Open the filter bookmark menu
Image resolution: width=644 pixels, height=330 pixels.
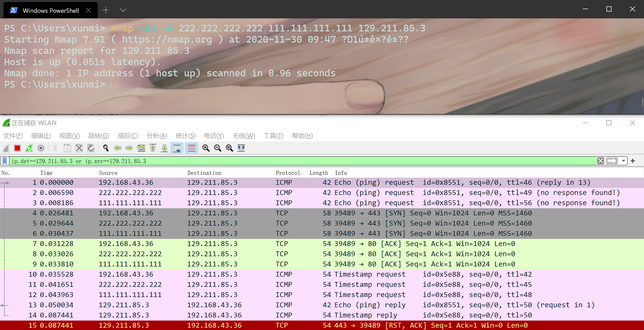pos(5,161)
